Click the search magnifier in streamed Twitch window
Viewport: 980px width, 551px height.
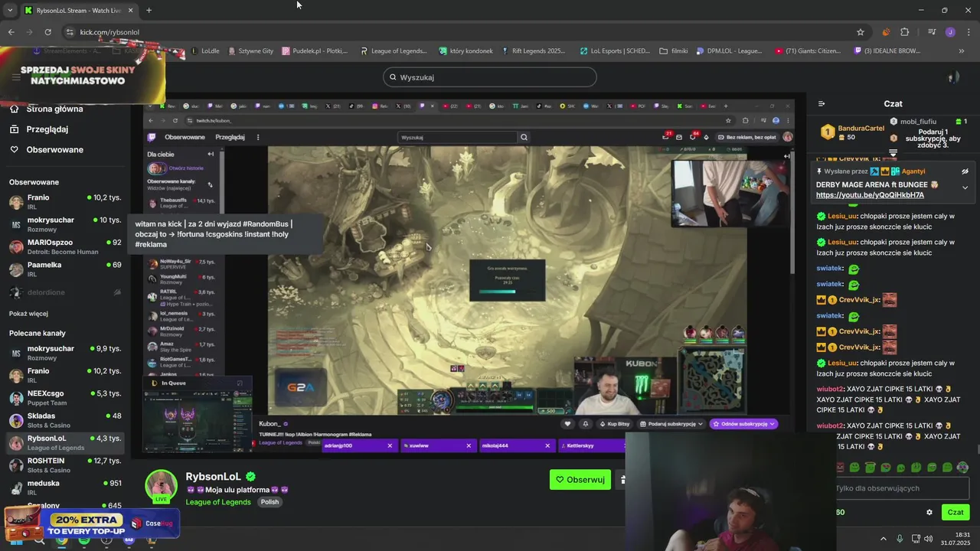(524, 137)
